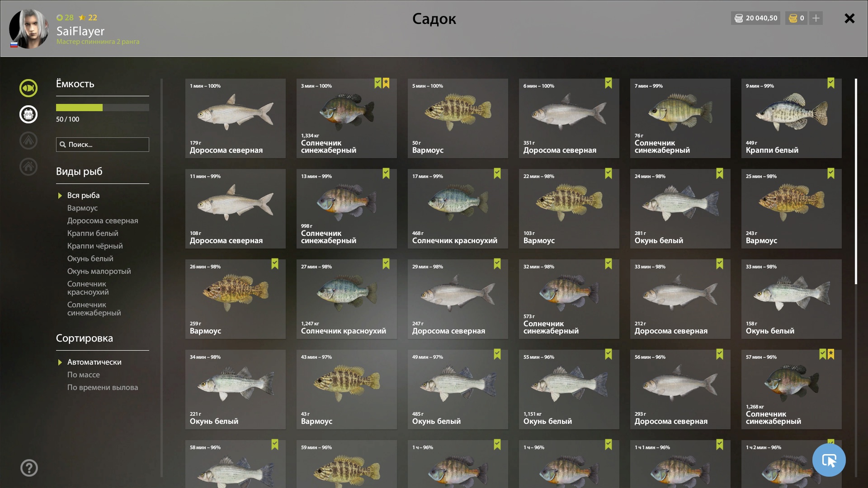Image resolution: width=868 pixels, height=488 pixels.
Task: Show only 'Вармоус' fish
Action: pyautogui.click(x=82, y=208)
